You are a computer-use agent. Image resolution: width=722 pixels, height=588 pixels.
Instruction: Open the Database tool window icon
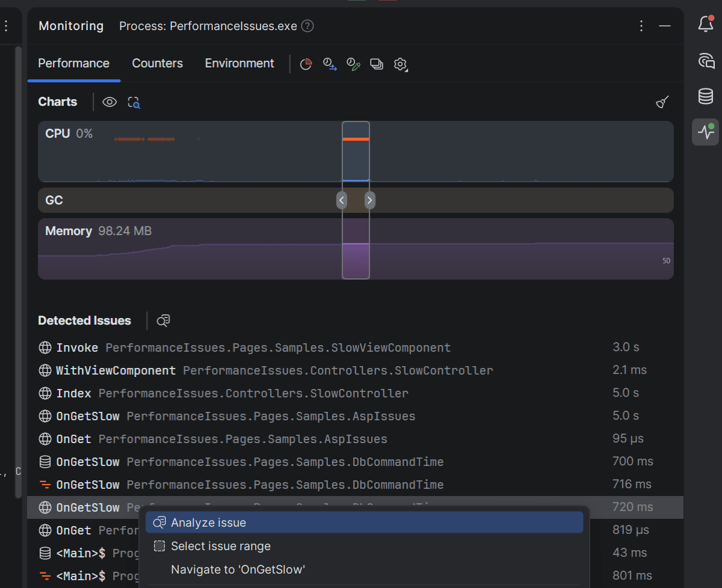(x=705, y=96)
